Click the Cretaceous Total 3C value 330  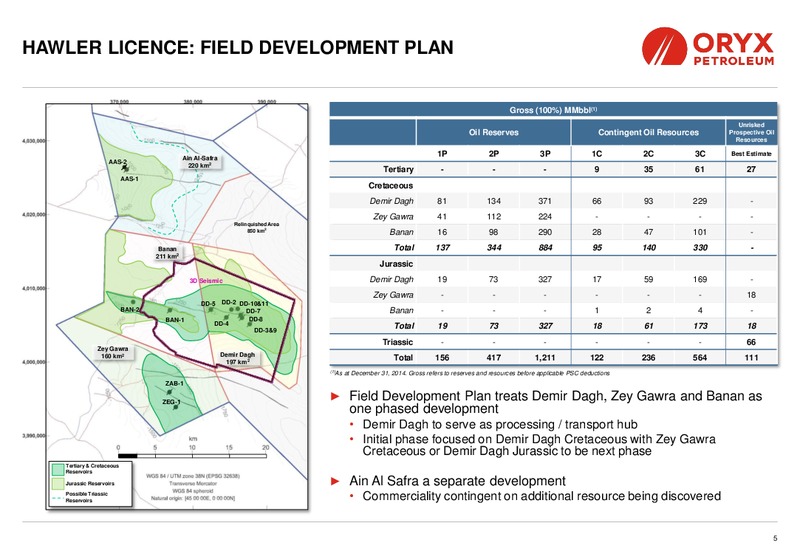tap(699, 247)
